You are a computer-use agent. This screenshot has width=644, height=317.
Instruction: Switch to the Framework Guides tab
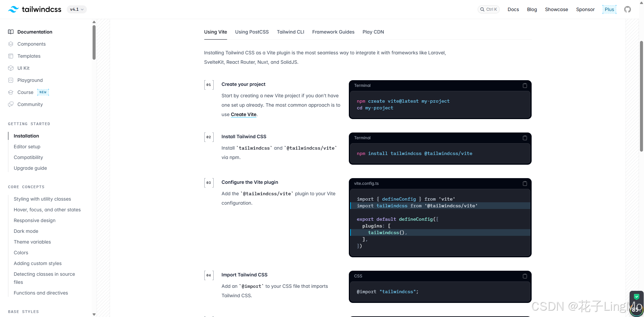333,32
